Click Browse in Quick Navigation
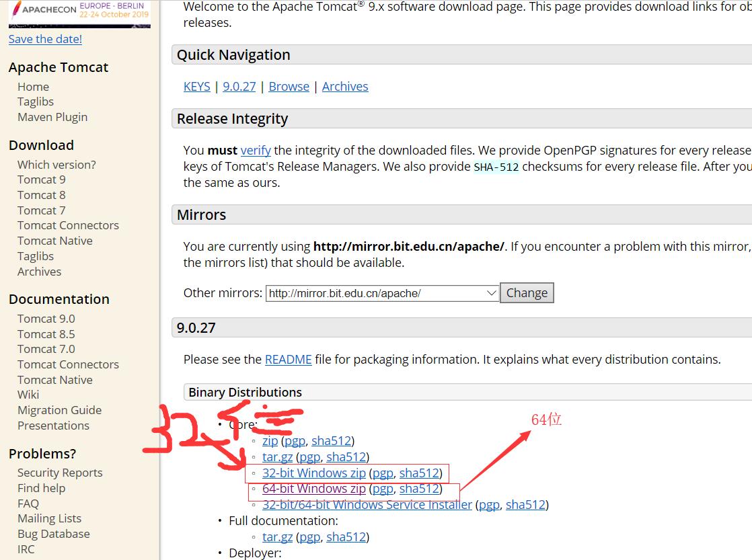The image size is (752, 560). [x=289, y=86]
